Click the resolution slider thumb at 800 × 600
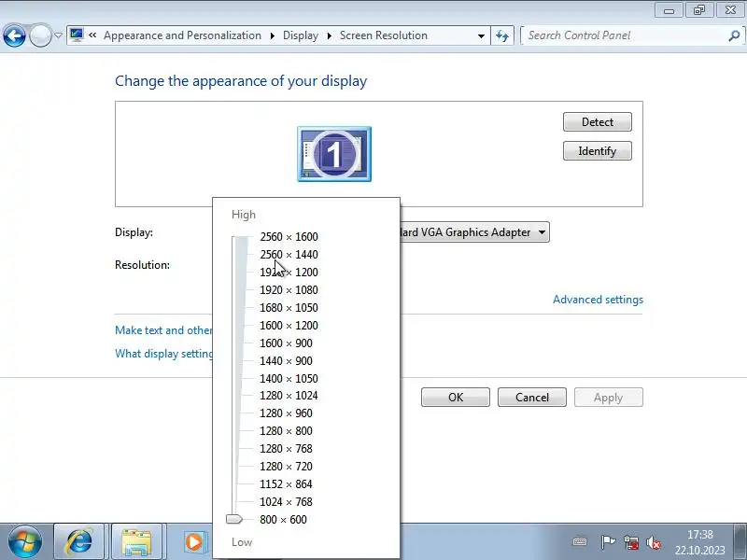Viewport: 747px width, 560px height. 234,519
